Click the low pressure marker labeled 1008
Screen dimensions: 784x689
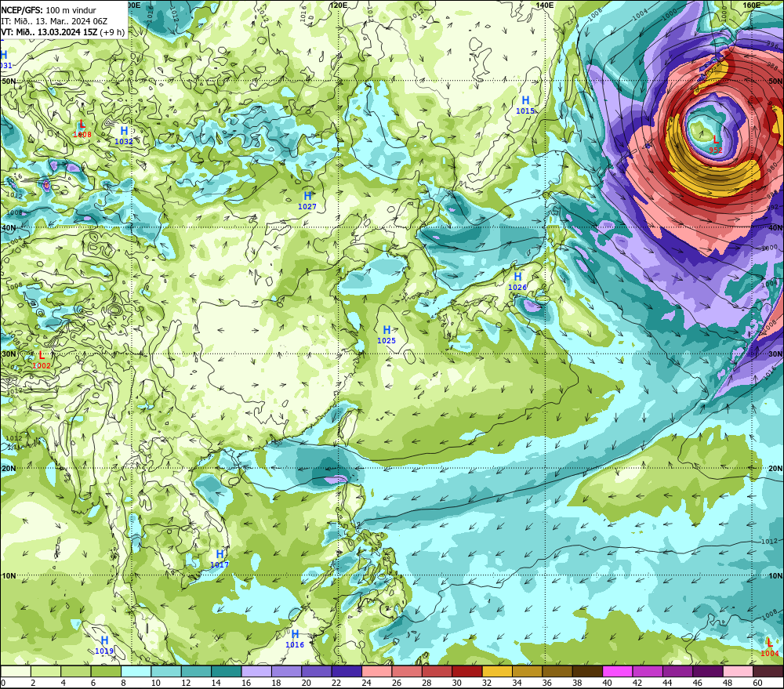tap(82, 129)
